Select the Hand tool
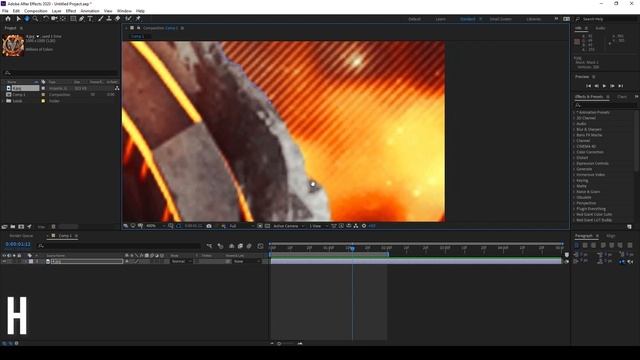 [x=27, y=19]
